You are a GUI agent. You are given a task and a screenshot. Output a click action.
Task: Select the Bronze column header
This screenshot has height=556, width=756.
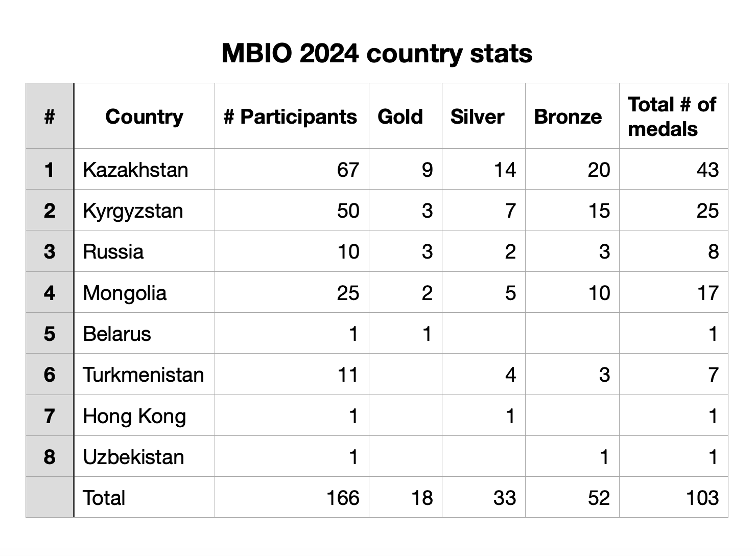568,117
